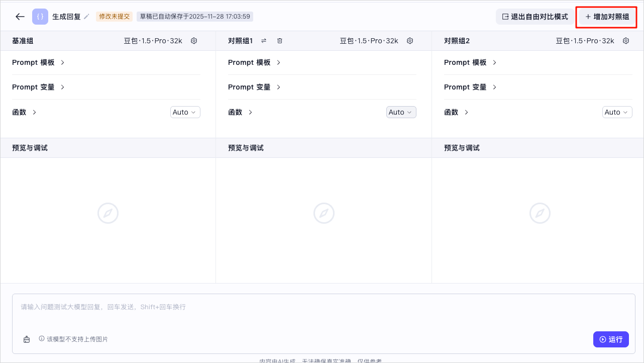
Task: Edit the 生成回复 name with pencil icon
Action: click(86, 17)
